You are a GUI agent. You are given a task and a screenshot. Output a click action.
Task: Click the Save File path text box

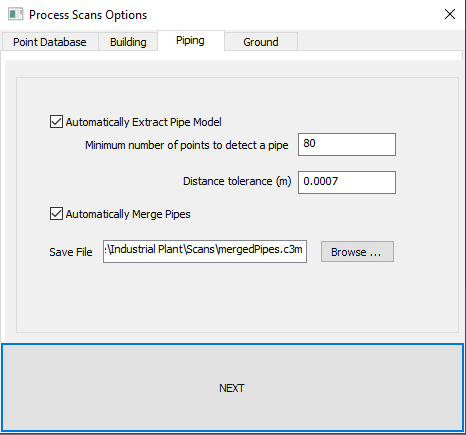point(205,251)
